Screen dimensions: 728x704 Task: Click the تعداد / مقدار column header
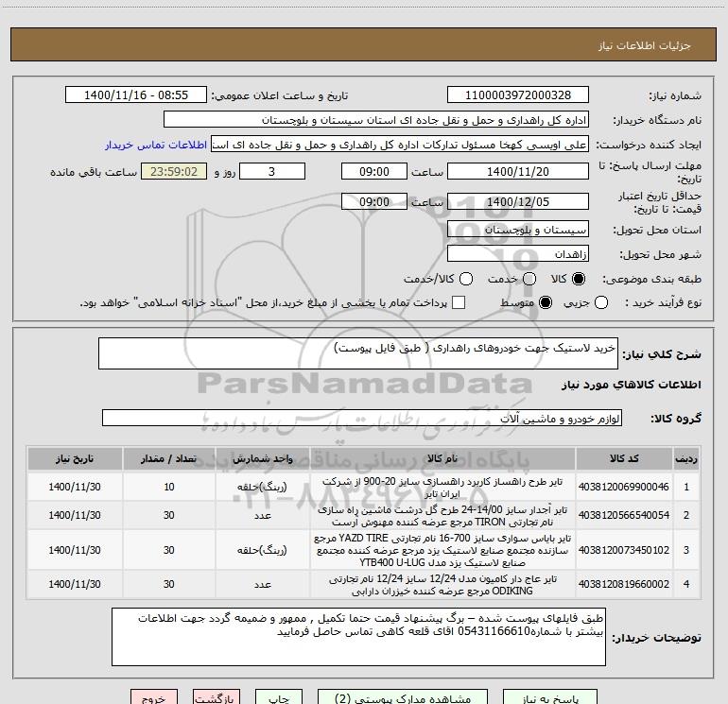click(169, 458)
